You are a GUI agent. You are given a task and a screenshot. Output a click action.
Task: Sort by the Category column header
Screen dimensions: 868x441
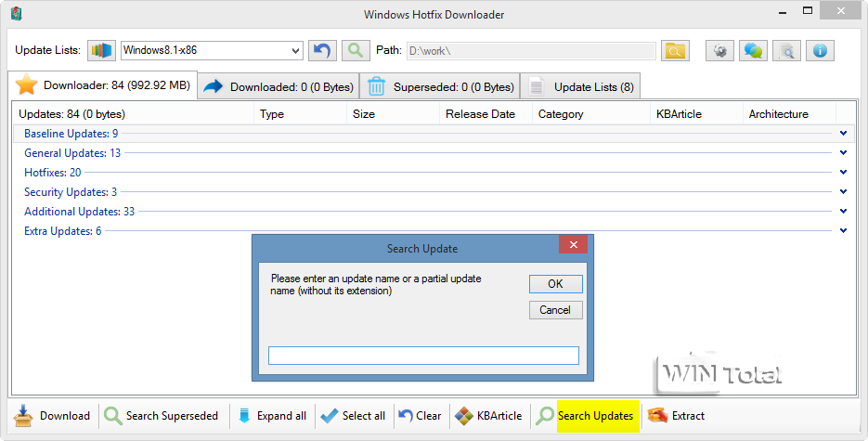[x=591, y=114]
